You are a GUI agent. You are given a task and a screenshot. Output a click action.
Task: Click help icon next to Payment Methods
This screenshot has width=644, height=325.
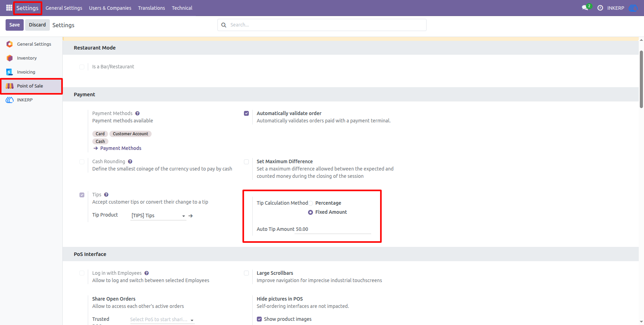tap(137, 113)
